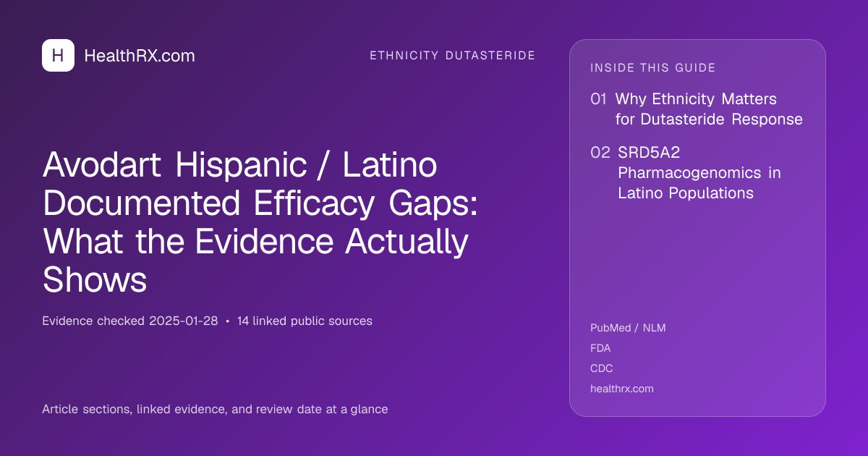Click the PubMed / NLM source
The image size is (868, 456).
coord(628,328)
